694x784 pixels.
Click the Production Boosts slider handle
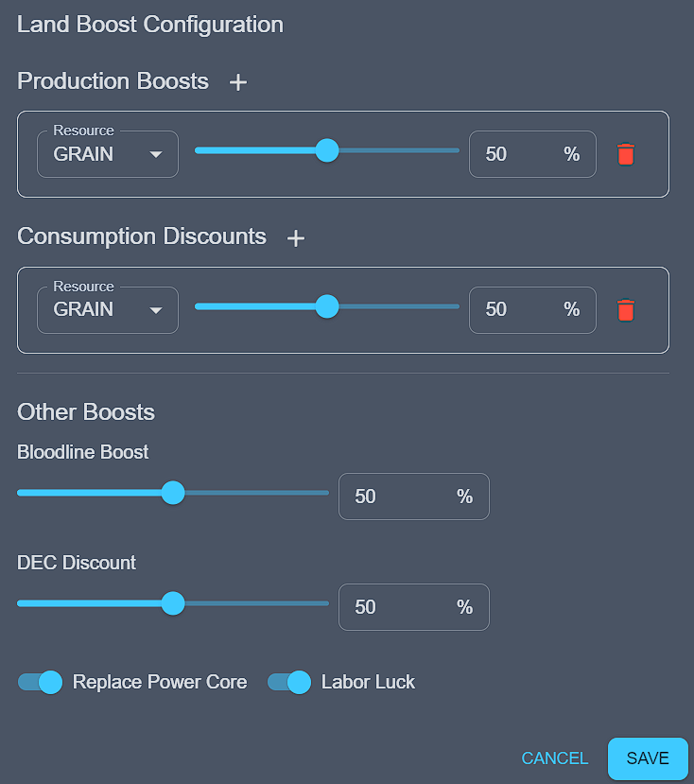pos(327,150)
